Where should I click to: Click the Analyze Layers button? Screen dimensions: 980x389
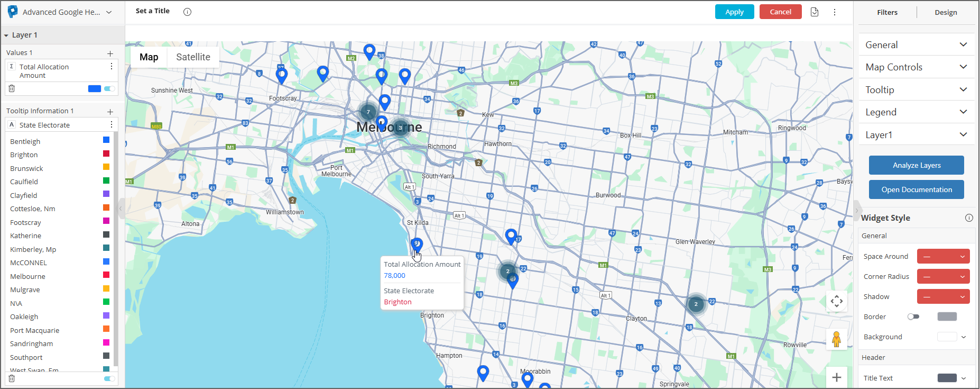[916, 165]
